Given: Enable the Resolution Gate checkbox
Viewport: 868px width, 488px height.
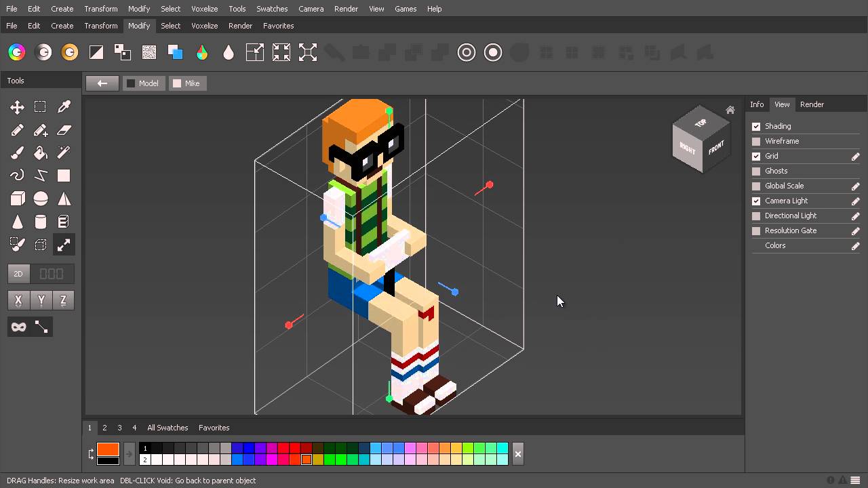Looking at the screenshot, I should tap(756, 230).
